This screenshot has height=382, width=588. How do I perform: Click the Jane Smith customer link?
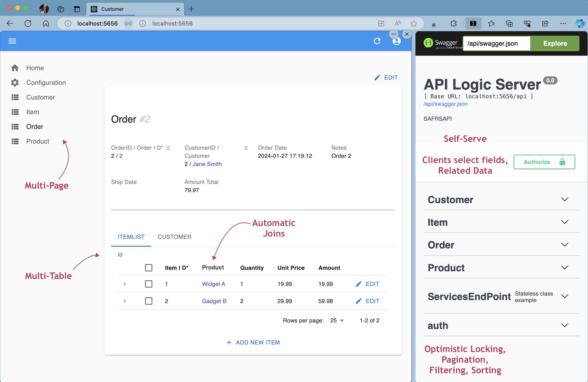tap(207, 164)
